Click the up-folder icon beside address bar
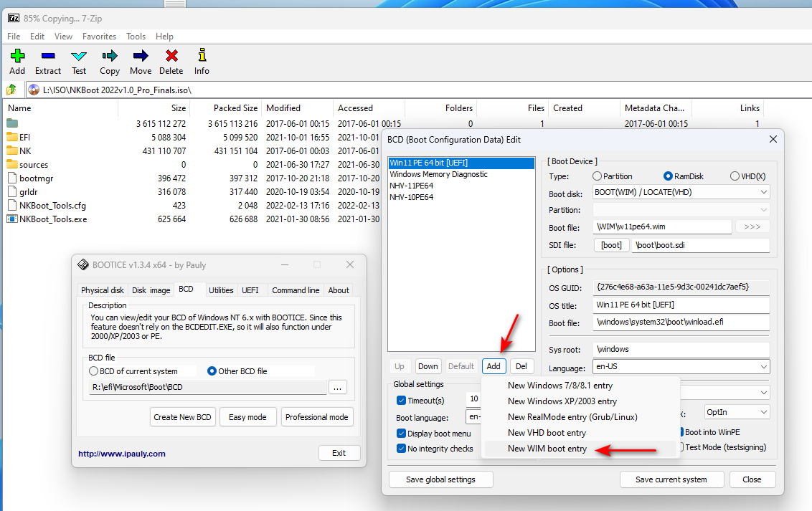812x511 pixels. pyautogui.click(x=11, y=90)
